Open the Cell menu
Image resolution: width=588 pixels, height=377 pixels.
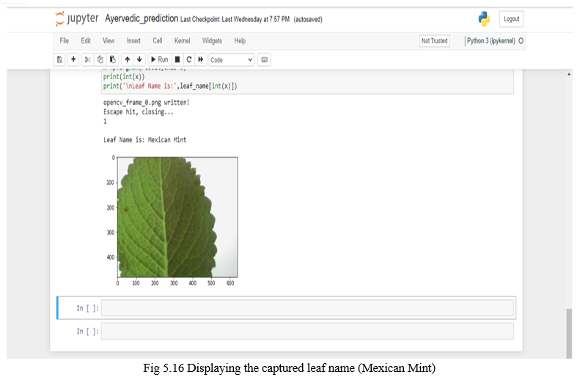point(158,41)
